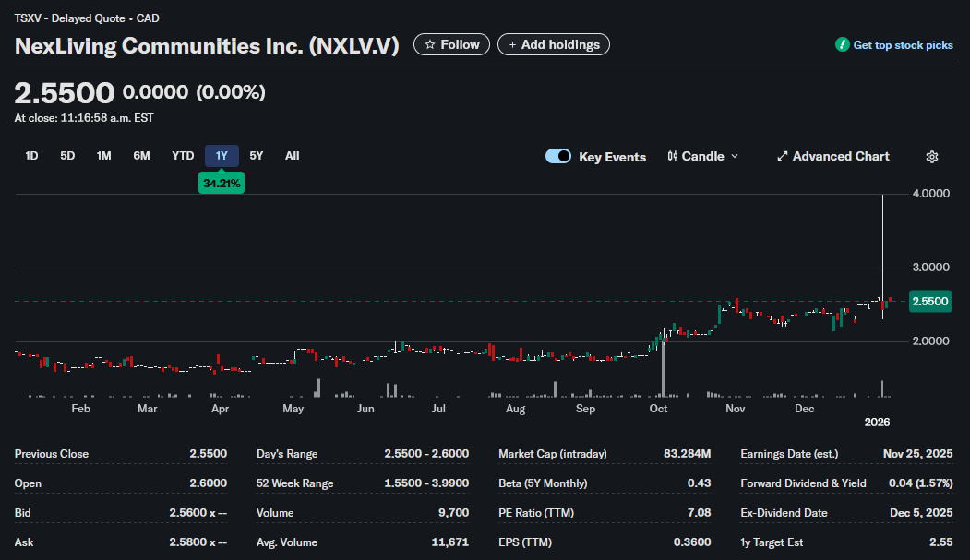Switch chart to 6M range
The width and height of the screenshot is (970, 560).
[x=141, y=156]
